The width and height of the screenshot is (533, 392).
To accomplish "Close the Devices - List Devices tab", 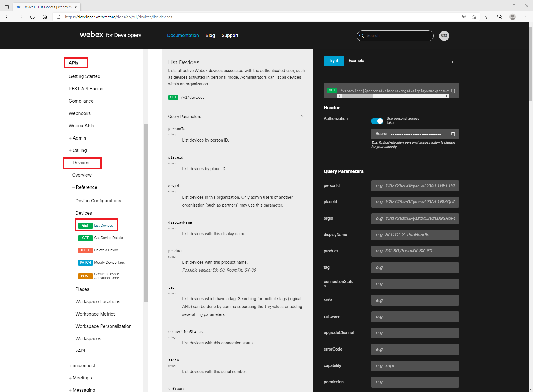I will pos(76,7).
